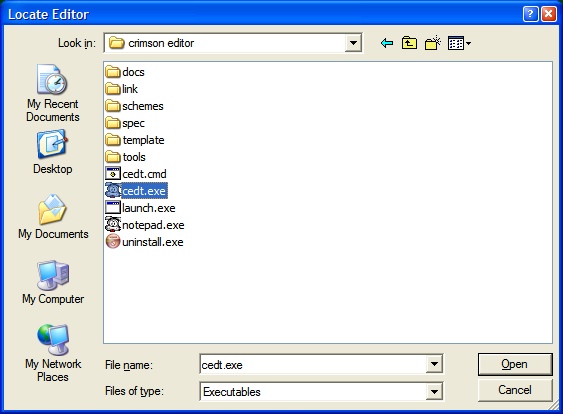Select the schemes folder

[x=135, y=106]
